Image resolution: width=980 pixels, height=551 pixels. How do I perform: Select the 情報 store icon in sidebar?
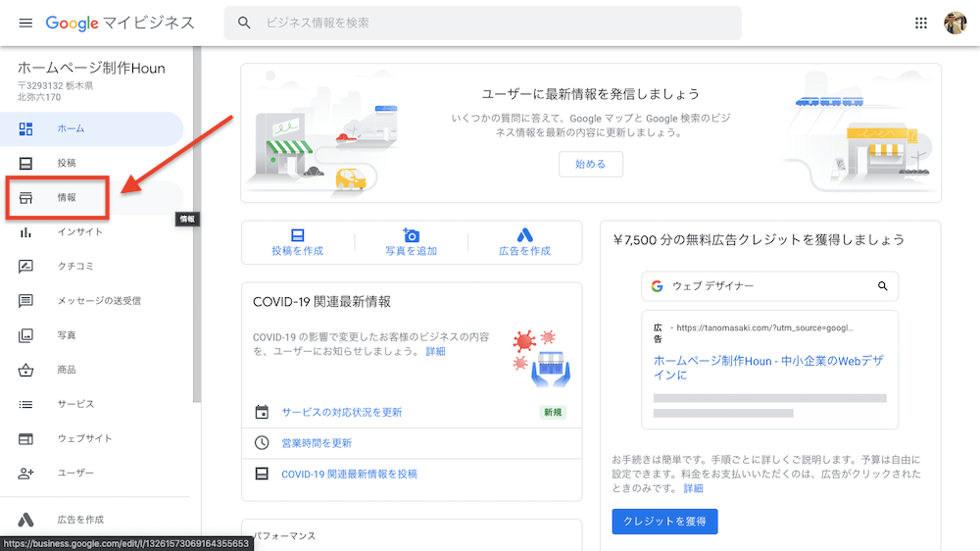pyautogui.click(x=25, y=198)
